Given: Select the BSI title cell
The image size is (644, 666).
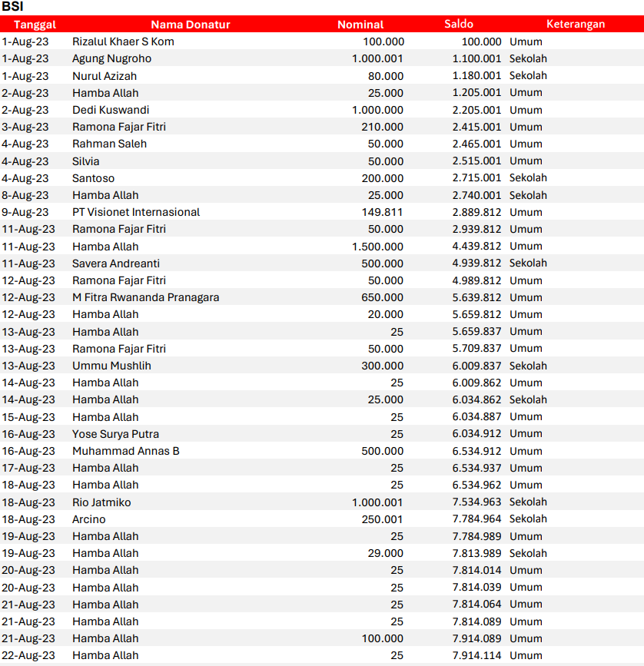Looking at the screenshot, I should 12,7.
